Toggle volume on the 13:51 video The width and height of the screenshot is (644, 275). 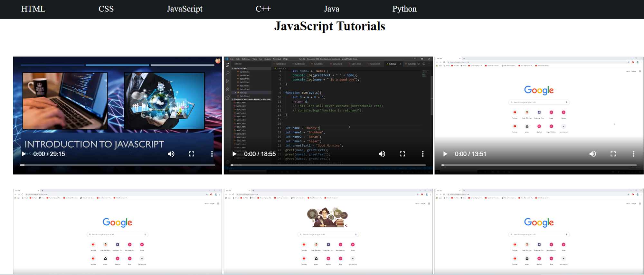[x=592, y=154]
